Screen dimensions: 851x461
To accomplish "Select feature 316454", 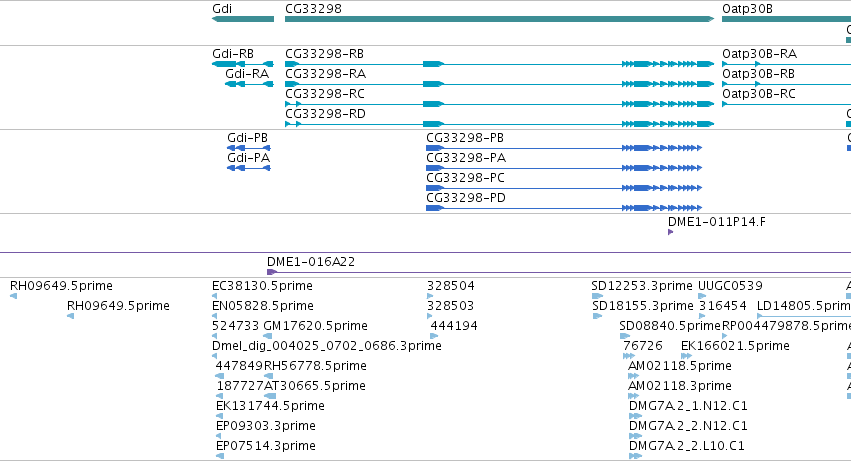I will (x=723, y=306).
